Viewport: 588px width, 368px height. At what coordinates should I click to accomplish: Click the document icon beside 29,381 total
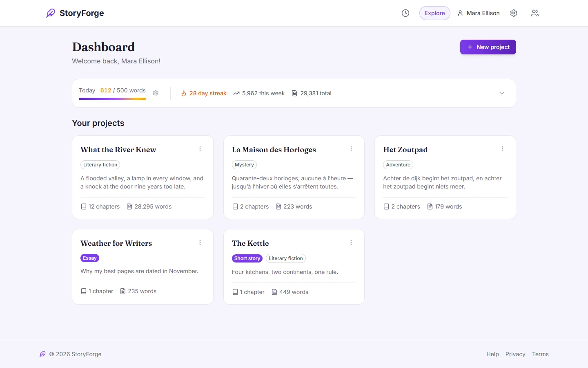click(294, 93)
